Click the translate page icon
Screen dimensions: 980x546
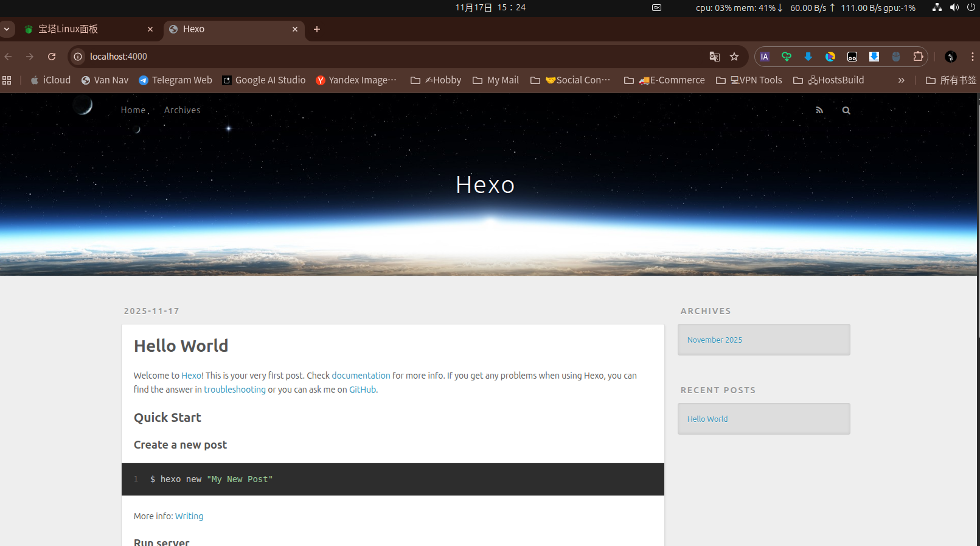pos(714,57)
